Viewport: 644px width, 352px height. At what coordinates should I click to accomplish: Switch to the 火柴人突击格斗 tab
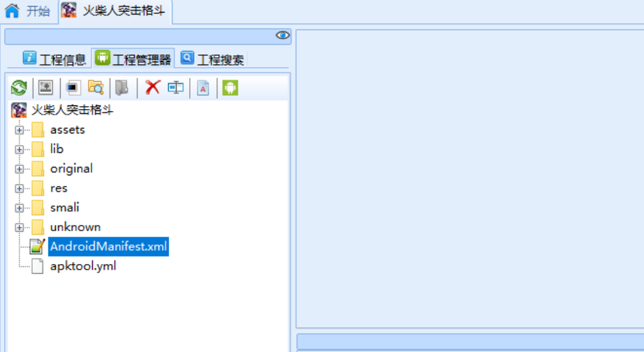pos(115,11)
